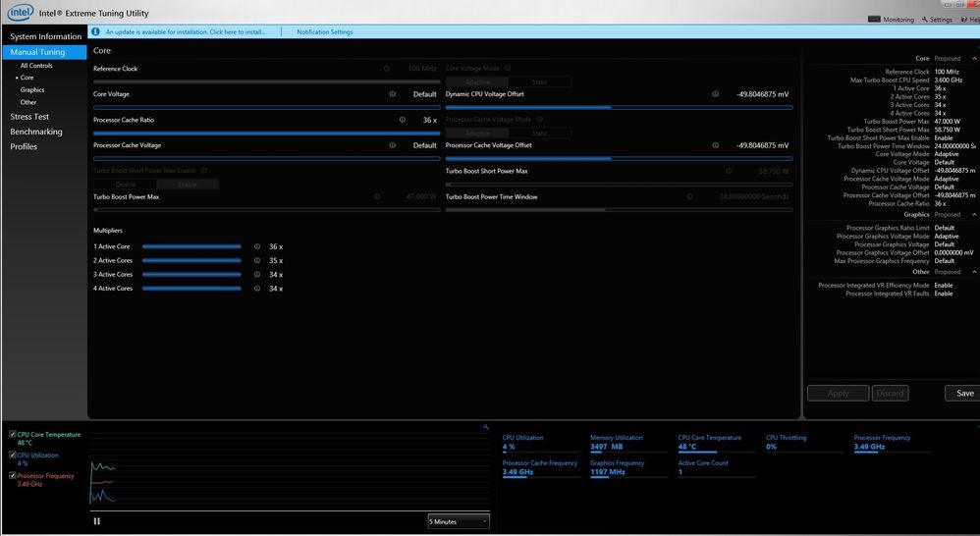Image resolution: width=980 pixels, height=536 pixels.
Task: Open Processor Cache Ratio info icon
Action: click(403, 120)
